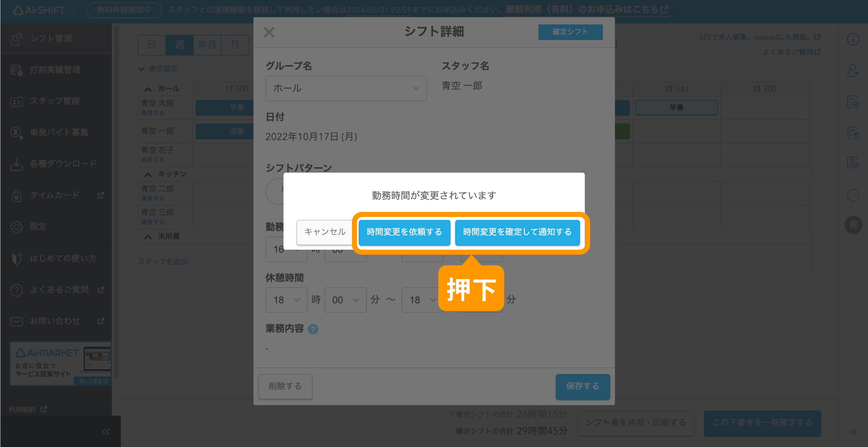Open 0円で求人募集 indeed link
This screenshot has width=868, height=447.
tap(760, 37)
